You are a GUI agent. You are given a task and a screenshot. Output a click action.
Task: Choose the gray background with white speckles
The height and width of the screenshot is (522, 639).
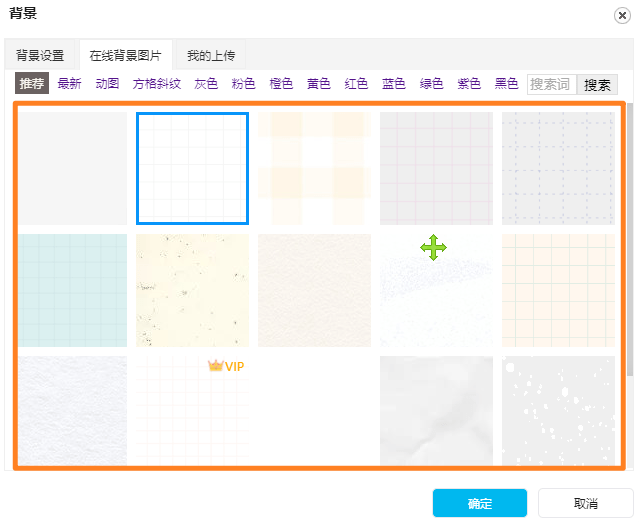[558, 411]
